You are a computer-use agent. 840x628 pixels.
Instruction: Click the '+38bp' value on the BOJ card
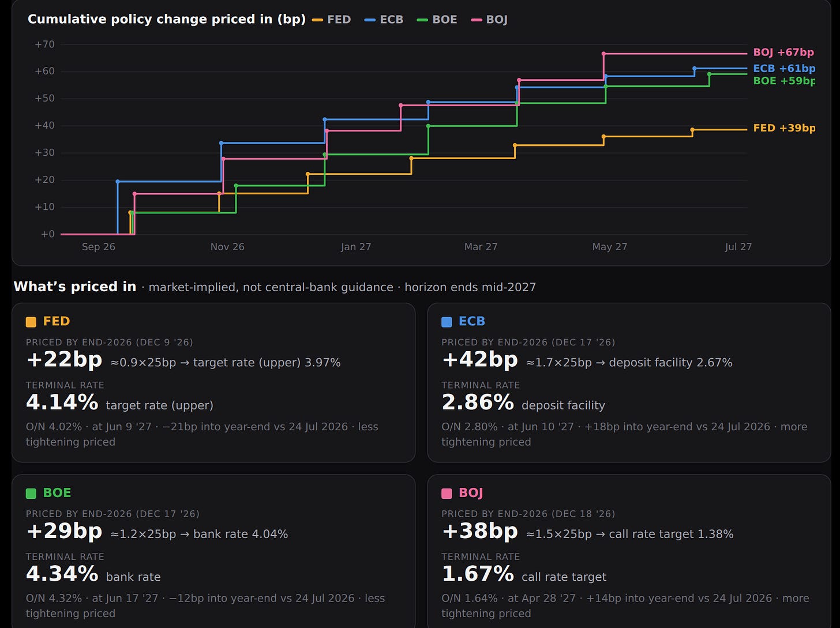point(480,532)
